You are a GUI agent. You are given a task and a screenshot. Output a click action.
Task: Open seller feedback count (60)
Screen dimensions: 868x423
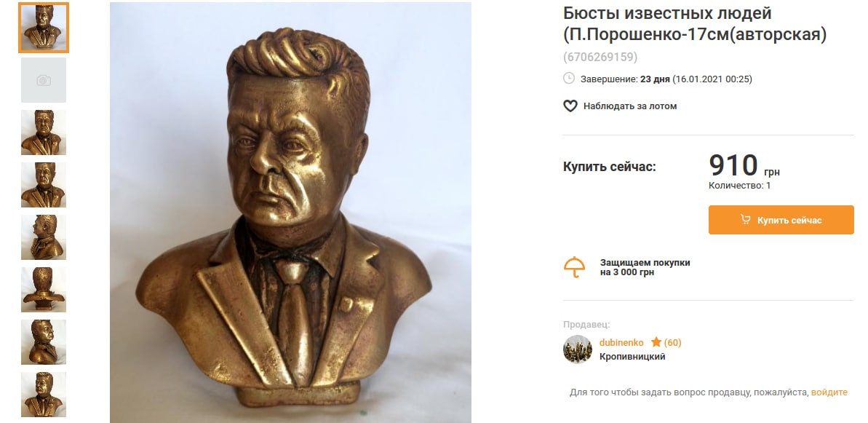point(672,343)
